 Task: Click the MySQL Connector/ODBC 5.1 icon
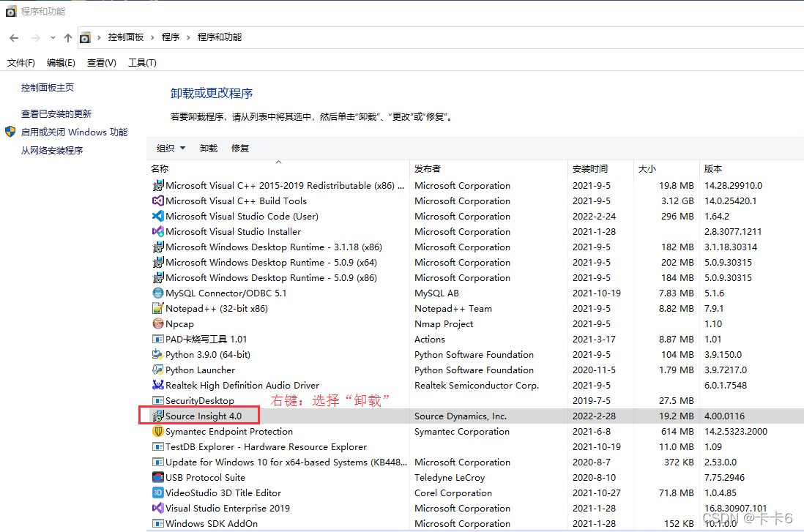click(158, 293)
